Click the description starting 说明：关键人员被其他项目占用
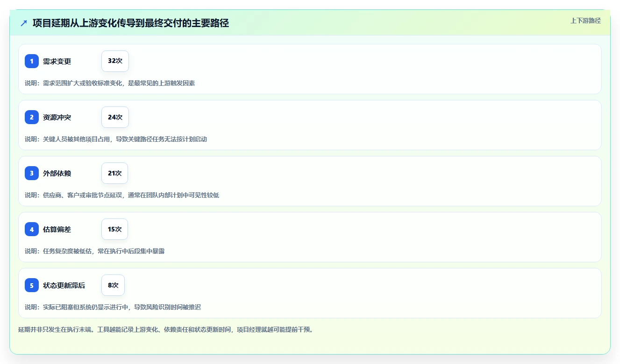The height and width of the screenshot is (364, 620). coord(116,139)
